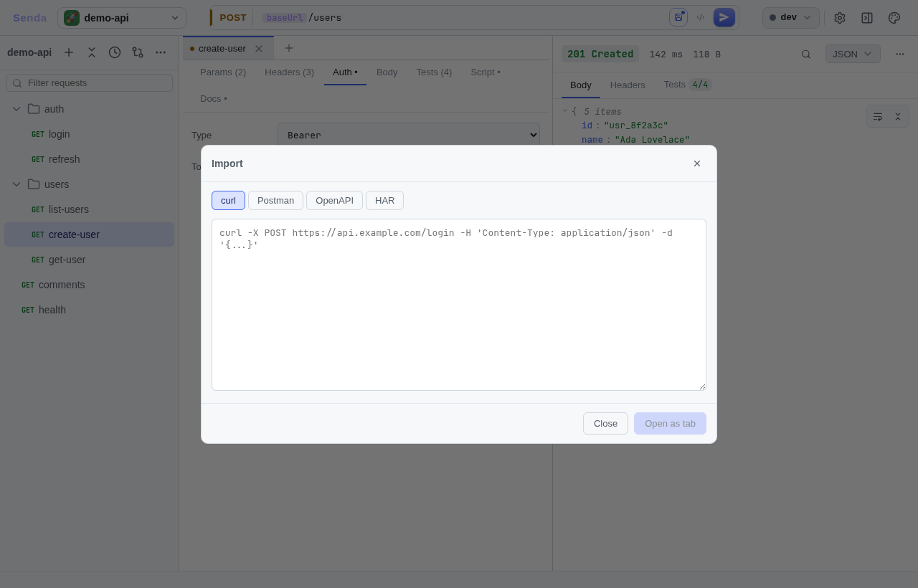Click the Filter requests search field

(x=89, y=83)
